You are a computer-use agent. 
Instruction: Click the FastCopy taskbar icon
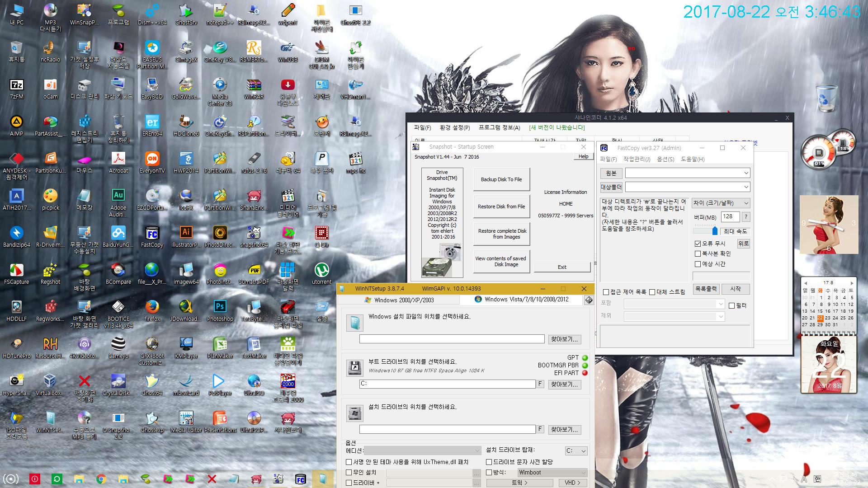300,479
